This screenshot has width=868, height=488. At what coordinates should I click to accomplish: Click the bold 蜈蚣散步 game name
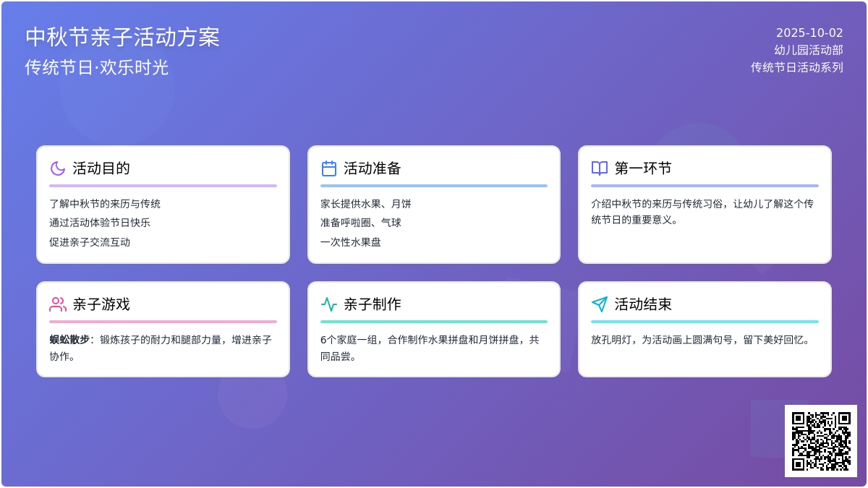(69, 339)
